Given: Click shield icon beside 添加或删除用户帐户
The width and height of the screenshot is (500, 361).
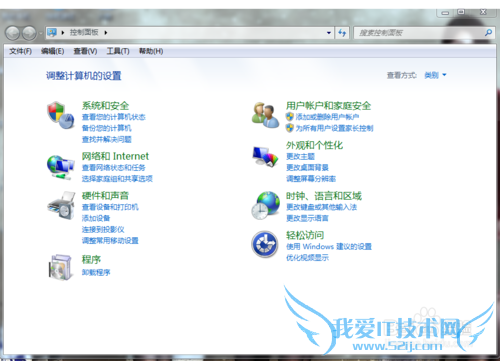Looking at the screenshot, I should pyautogui.click(x=290, y=117).
